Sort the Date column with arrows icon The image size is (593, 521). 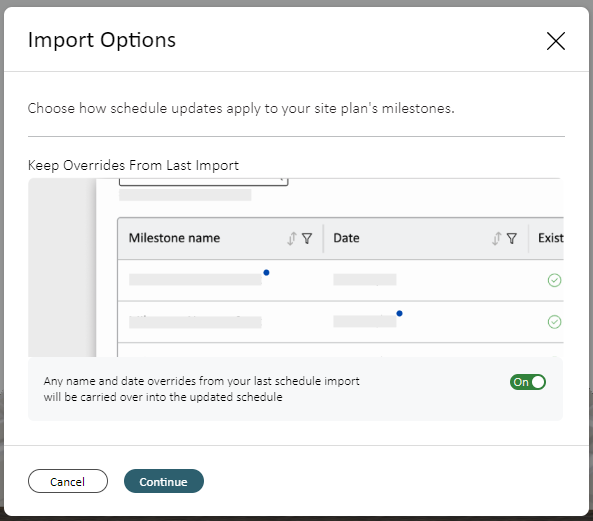pyautogui.click(x=496, y=239)
